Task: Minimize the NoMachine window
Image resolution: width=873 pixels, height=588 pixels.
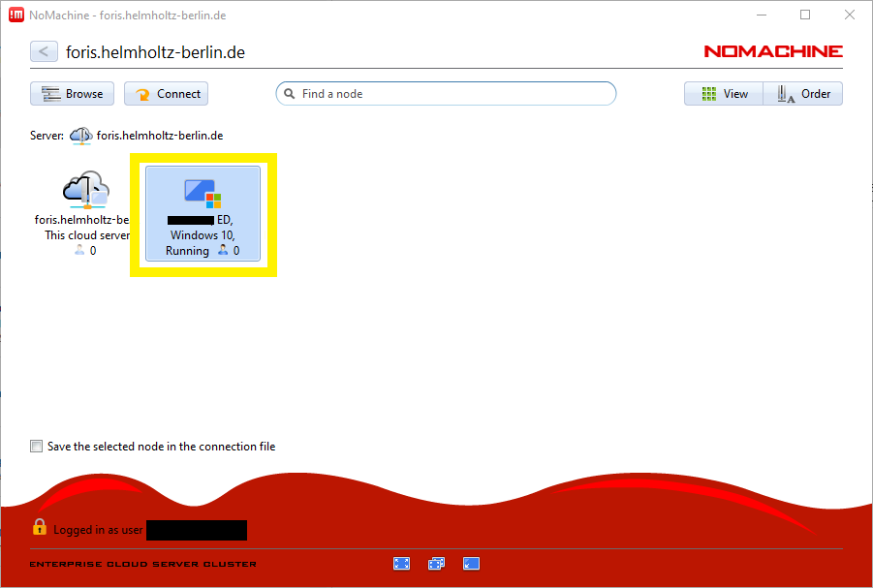Action: click(x=761, y=15)
